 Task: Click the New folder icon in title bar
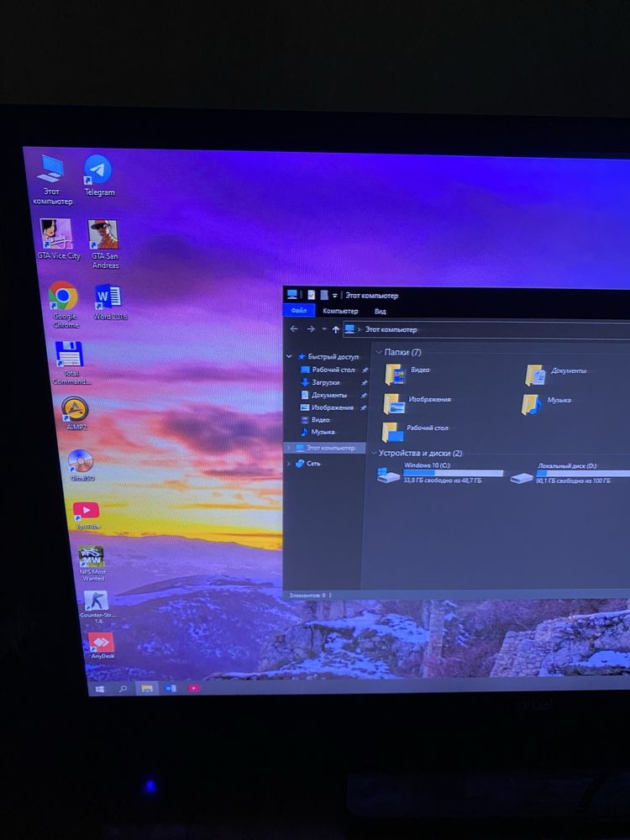tap(323, 295)
